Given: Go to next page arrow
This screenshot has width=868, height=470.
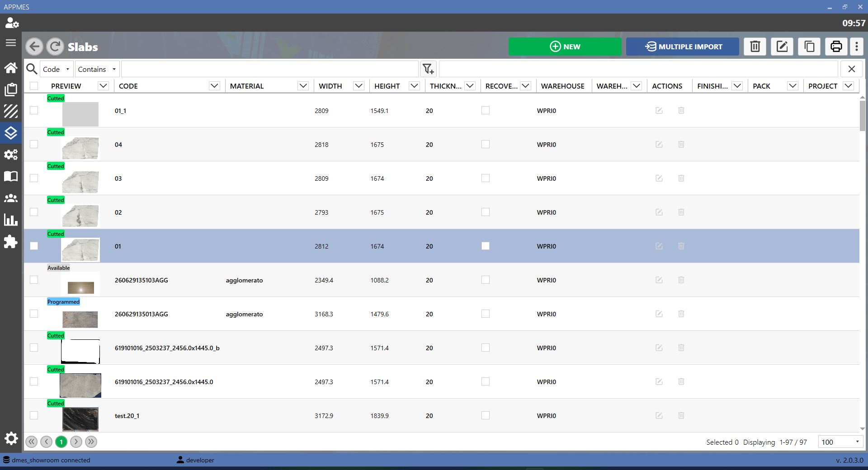Looking at the screenshot, I should click(x=76, y=442).
